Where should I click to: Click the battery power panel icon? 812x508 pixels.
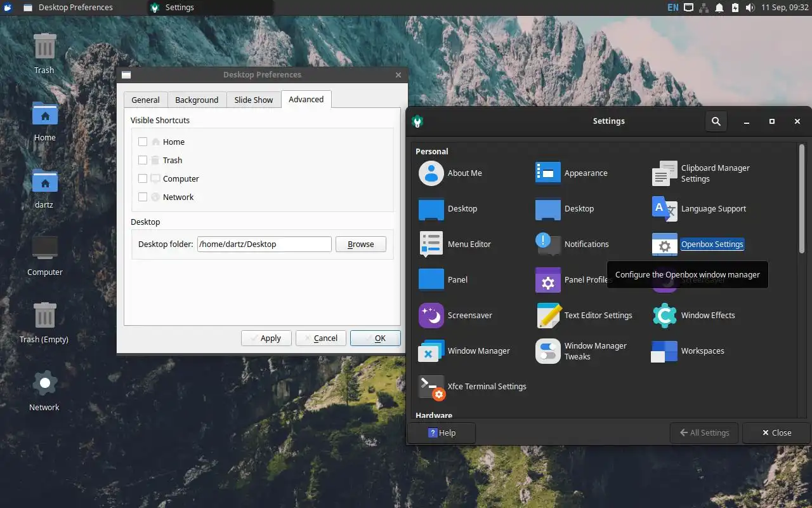pyautogui.click(x=735, y=8)
